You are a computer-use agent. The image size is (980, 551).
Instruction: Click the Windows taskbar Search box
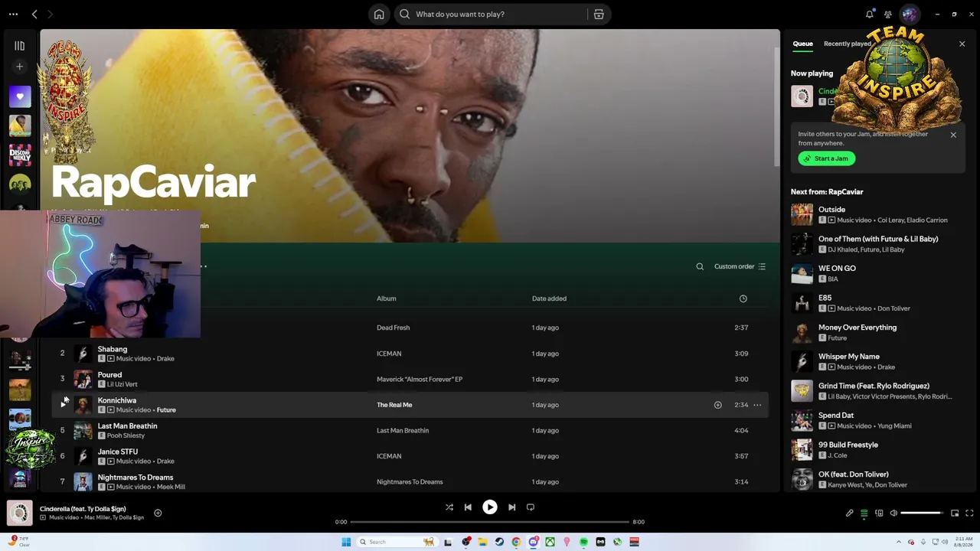(397, 542)
